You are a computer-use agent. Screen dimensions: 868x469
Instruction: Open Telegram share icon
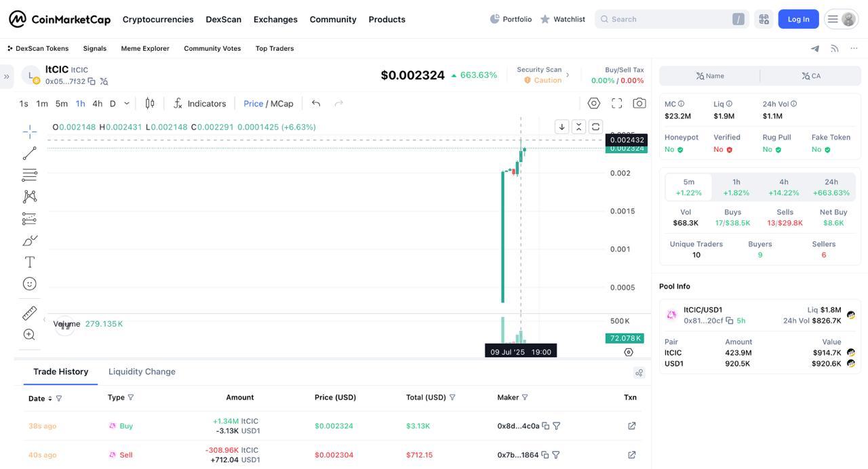815,48
